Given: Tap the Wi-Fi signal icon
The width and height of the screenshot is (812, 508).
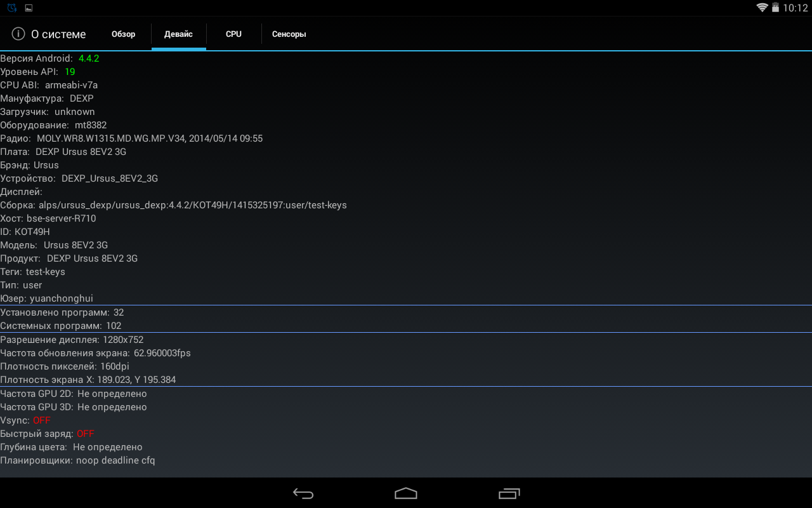Looking at the screenshot, I should click(762, 8).
